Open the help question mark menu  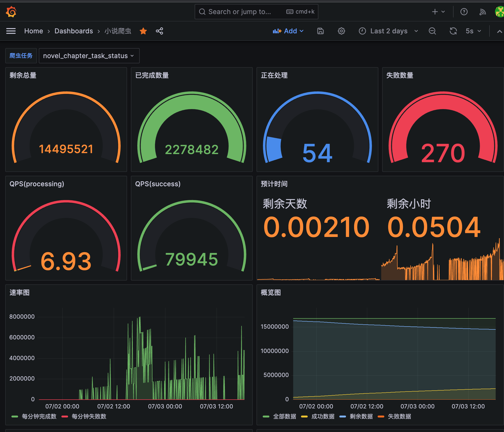click(x=464, y=12)
